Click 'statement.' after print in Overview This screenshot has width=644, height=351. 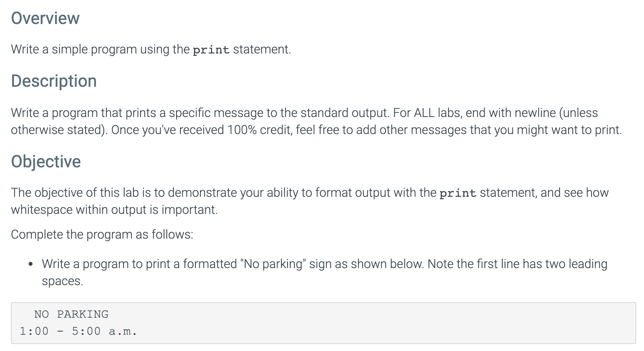point(262,49)
